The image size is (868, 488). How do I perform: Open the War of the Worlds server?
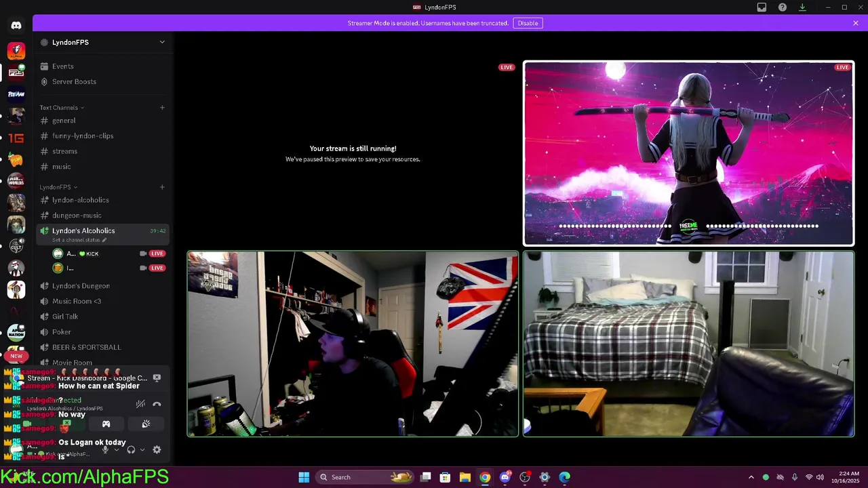16,181
